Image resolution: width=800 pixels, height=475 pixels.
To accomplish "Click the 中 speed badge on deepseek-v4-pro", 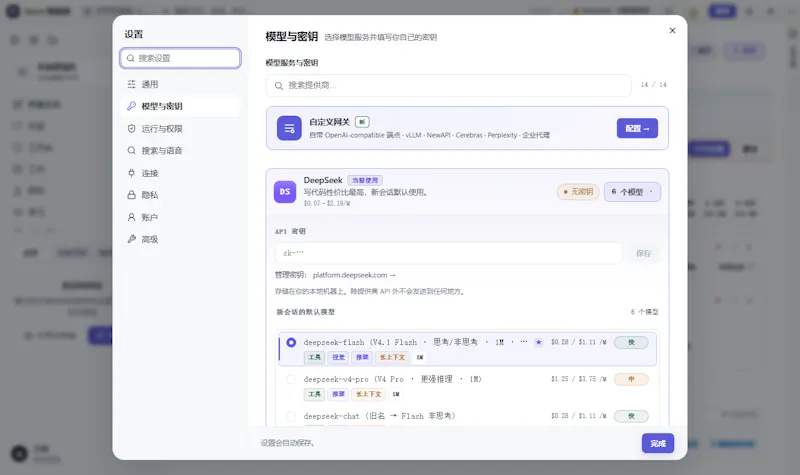I will pyautogui.click(x=631, y=379).
